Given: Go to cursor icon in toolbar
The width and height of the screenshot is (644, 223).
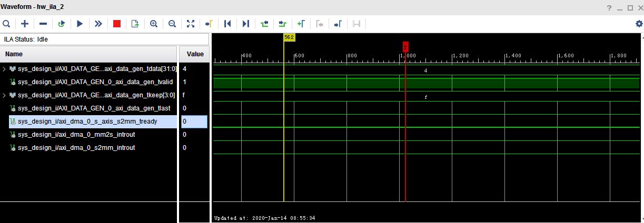Looking at the screenshot, I should click(x=209, y=24).
